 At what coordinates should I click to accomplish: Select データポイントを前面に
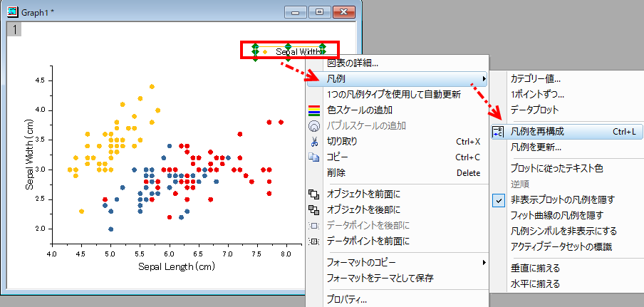[x=368, y=241]
